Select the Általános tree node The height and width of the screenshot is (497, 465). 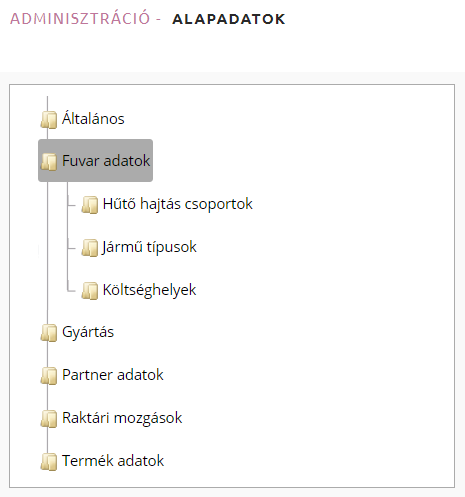pyautogui.click(x=93, y=118)
